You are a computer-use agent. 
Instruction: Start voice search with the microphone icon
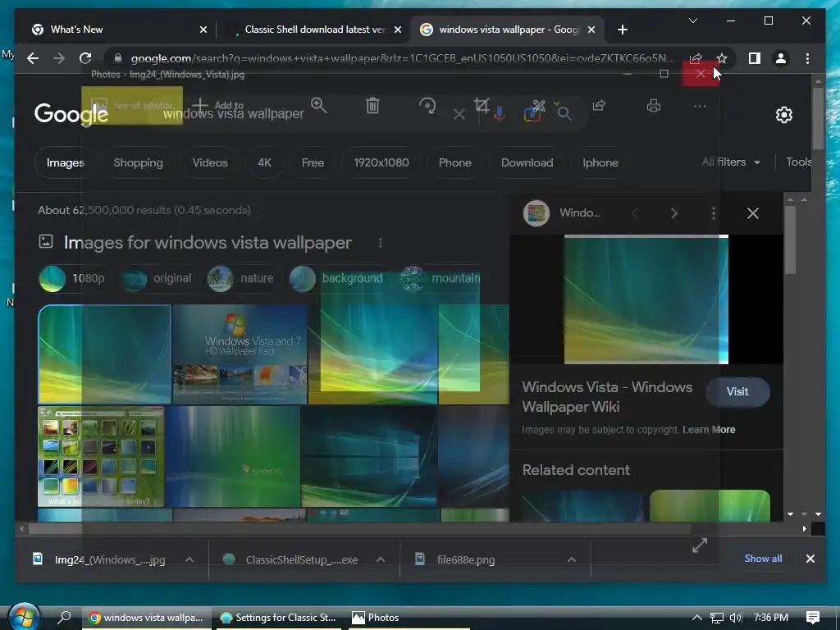499,113
